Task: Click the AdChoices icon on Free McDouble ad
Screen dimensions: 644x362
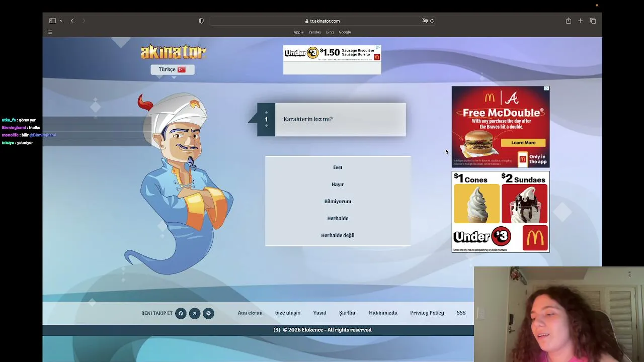Action: tap(547, 88)
